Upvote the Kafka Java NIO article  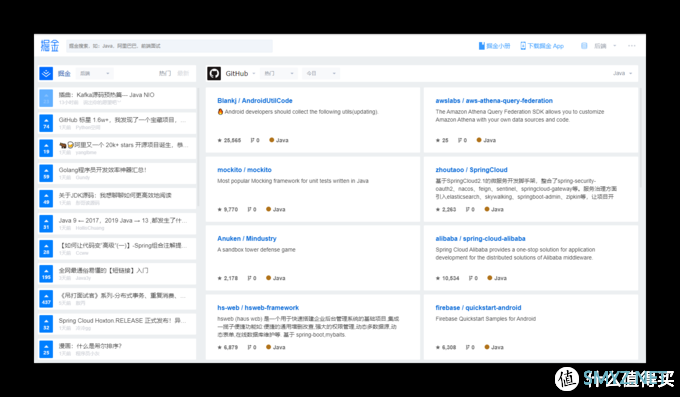click(46, 98)
